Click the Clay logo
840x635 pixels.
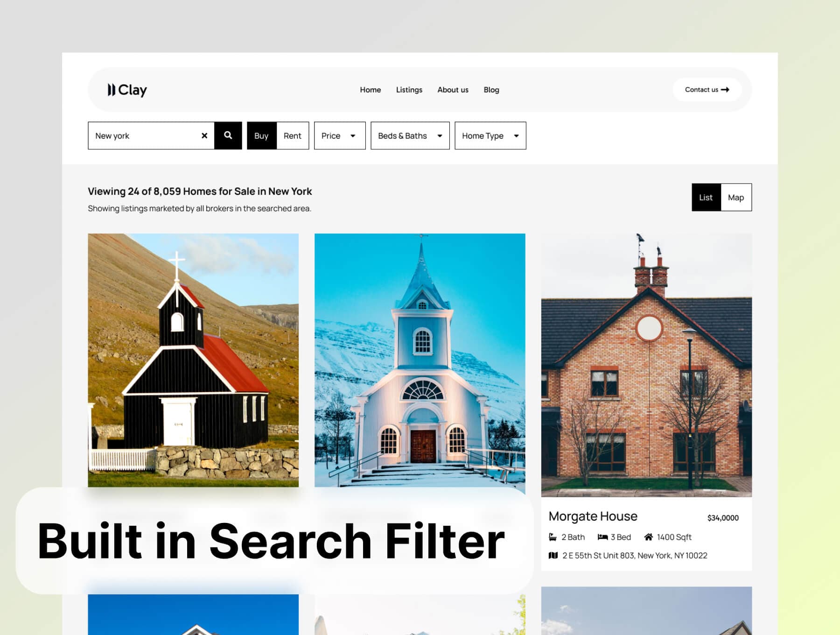point(126,90)
